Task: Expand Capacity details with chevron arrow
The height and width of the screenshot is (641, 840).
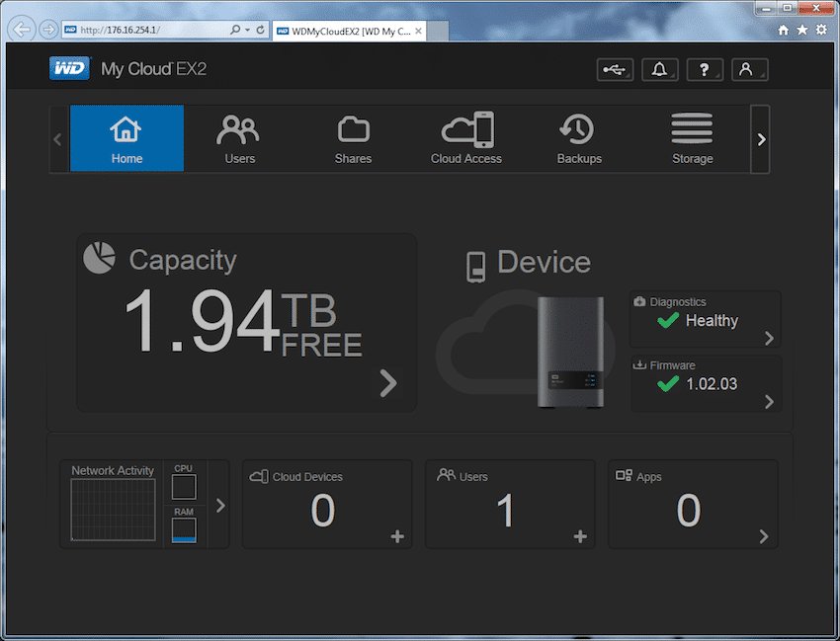Action: click(388, 383)
